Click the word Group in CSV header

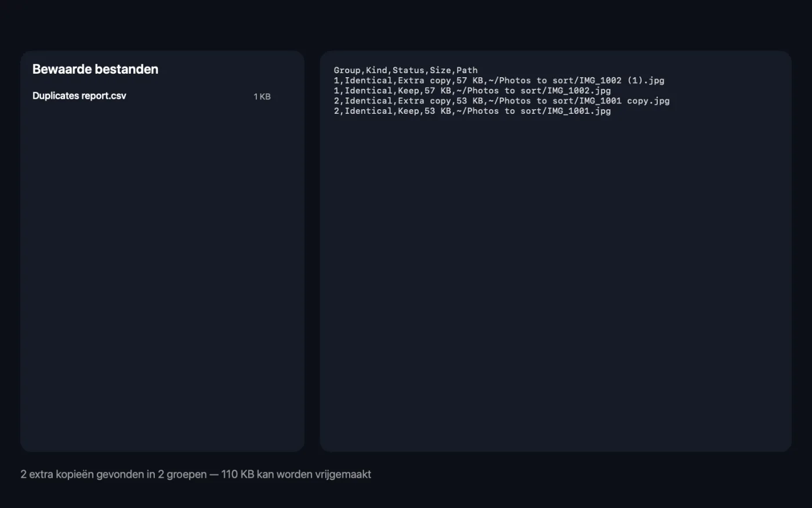pyautogui.click(x=347, y=70)
